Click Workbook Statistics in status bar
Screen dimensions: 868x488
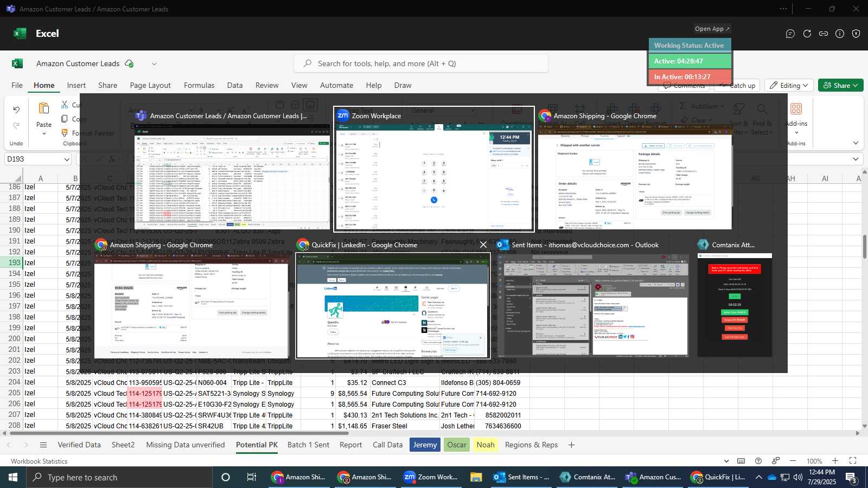point(39,461)
